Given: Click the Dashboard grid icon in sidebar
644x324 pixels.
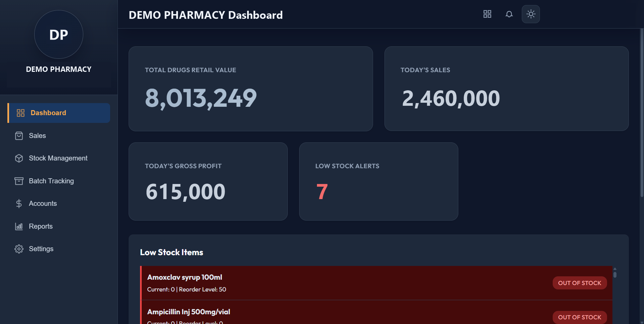Looking at the screenshot, I should (x=21, y=113).
